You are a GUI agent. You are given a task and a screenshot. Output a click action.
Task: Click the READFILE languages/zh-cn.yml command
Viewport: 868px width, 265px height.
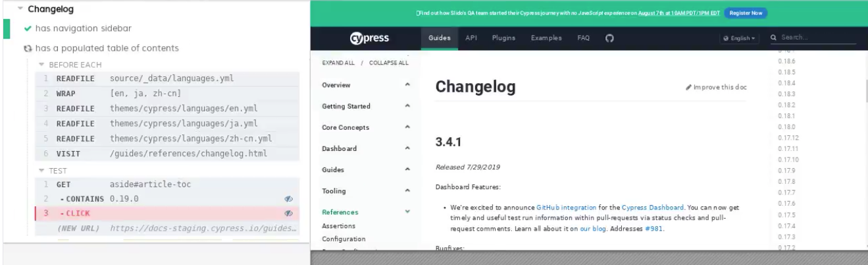click(x=167, y=138)
